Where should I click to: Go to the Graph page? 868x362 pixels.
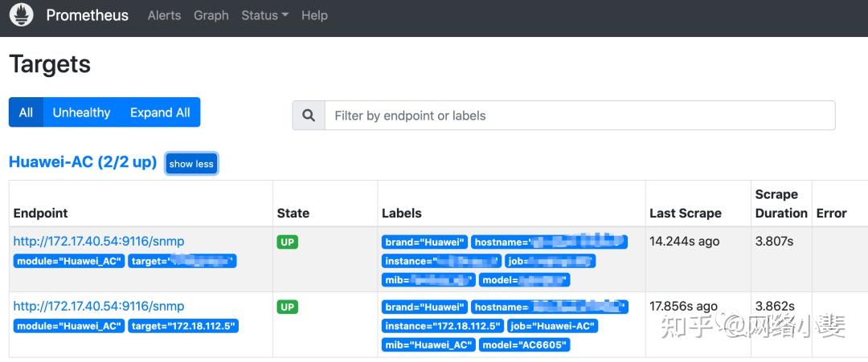click(211, 15)
